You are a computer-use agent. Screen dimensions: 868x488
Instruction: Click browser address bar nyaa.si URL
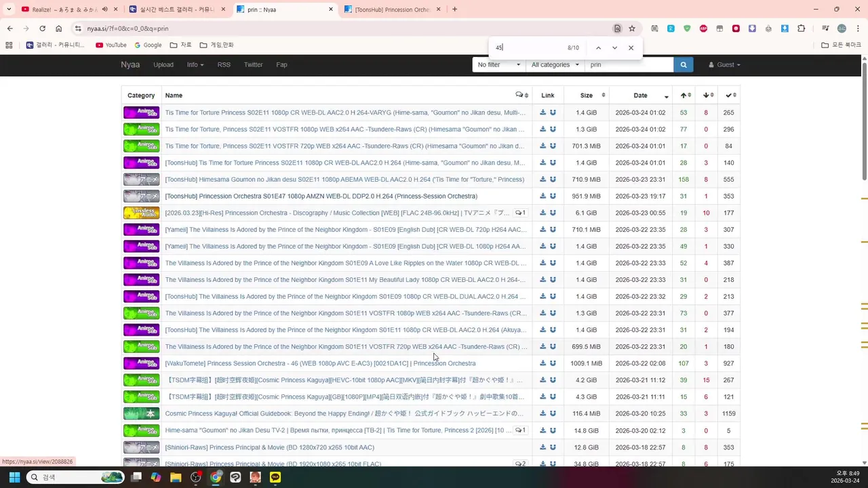coord(127,28)
